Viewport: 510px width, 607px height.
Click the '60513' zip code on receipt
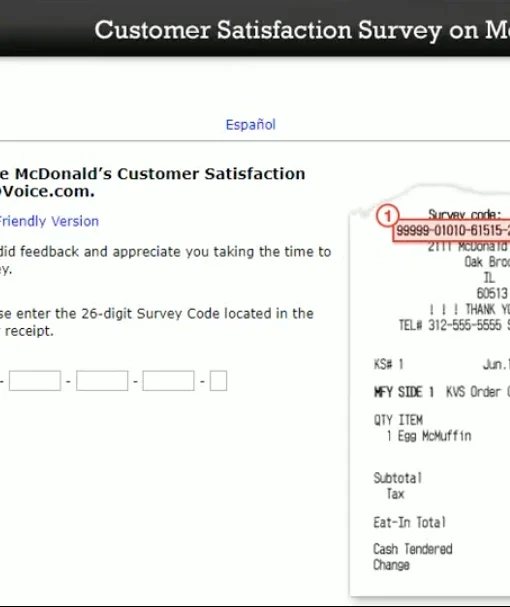coord(492,293)
